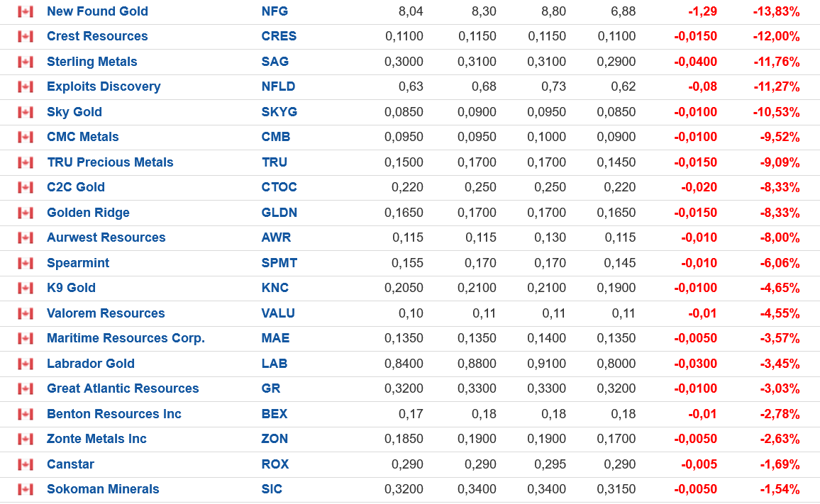Open the GLDN ticker link
The width and height of the screenshot is (820, 504).
tap(279, 213)
